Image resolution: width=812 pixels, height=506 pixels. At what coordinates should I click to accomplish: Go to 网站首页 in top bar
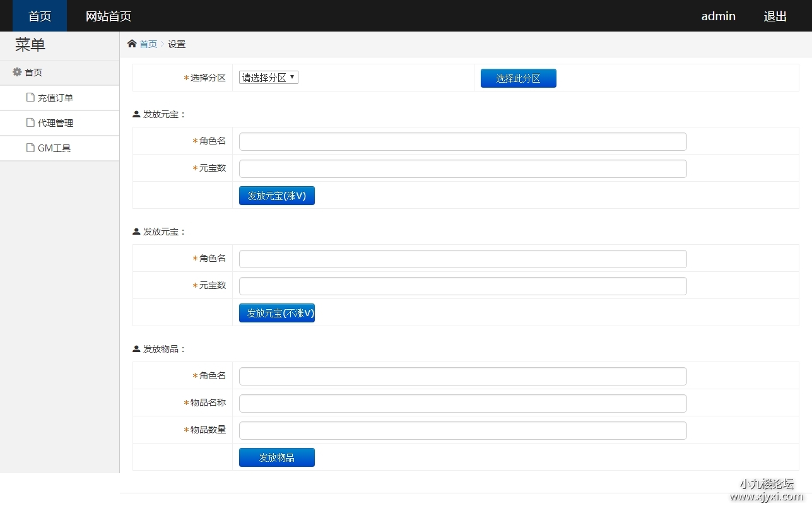(x=109, y=16)
